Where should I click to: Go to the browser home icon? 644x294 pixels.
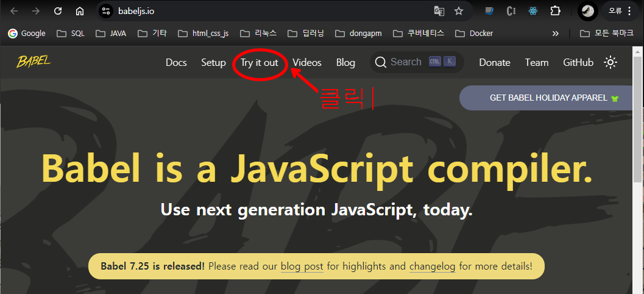80,11
